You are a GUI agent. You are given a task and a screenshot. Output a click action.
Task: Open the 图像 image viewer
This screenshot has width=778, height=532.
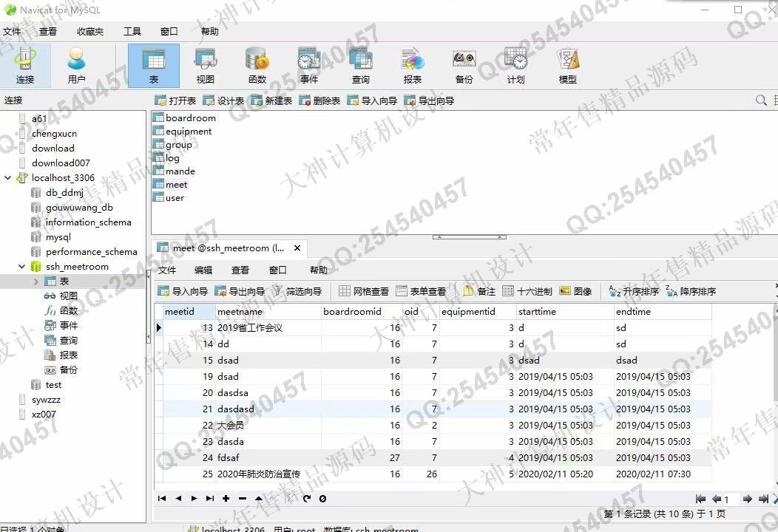point(575,291)
